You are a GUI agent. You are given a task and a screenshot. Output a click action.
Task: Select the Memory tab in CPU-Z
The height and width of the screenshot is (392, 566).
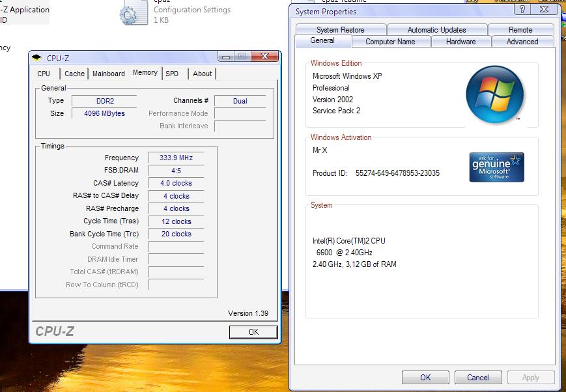click(145, 72)
